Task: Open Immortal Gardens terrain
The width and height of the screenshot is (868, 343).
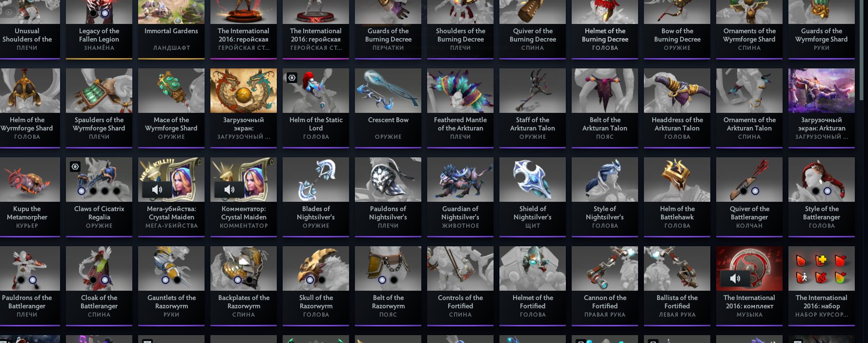Action: tap(171, 29)
